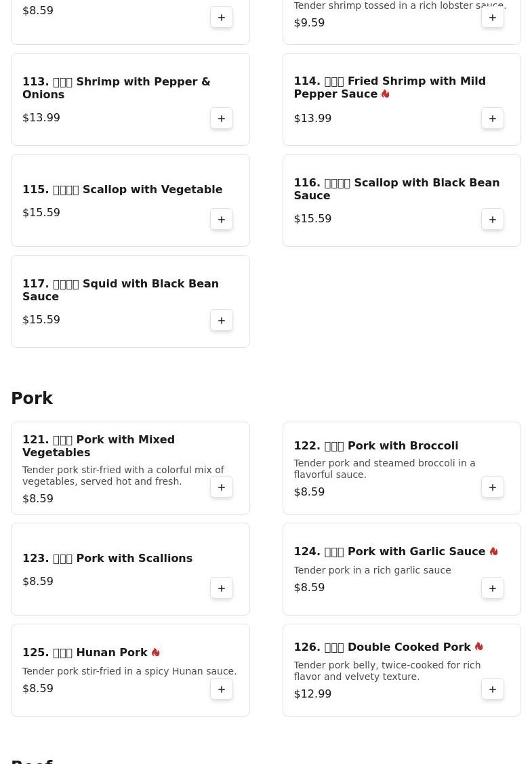532x764 pixels.
Task: Add Fried Shrimp with Mild Pepper Sauce
Action: coord(493,119)
